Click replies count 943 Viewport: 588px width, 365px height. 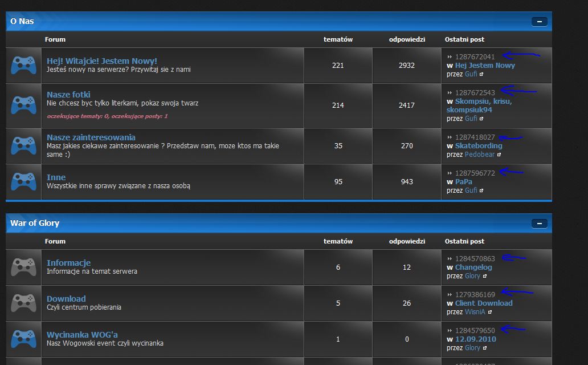click(407, 182)
